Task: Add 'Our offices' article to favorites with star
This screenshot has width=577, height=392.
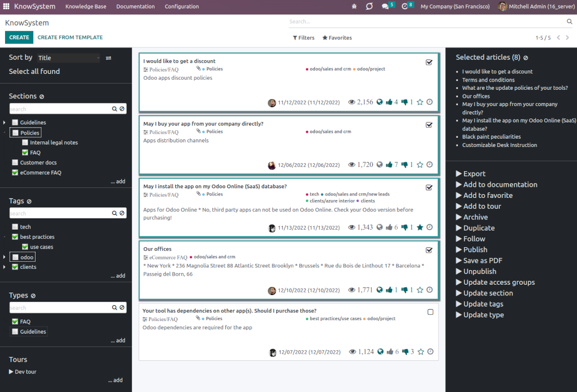Action: coord(420,290)
